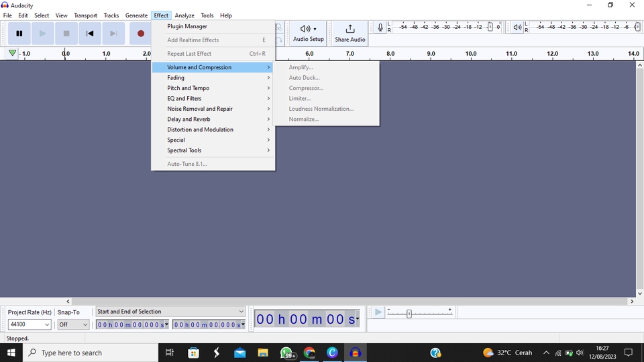
Task: Adjust the playback level slider knob
Action: 637,27
